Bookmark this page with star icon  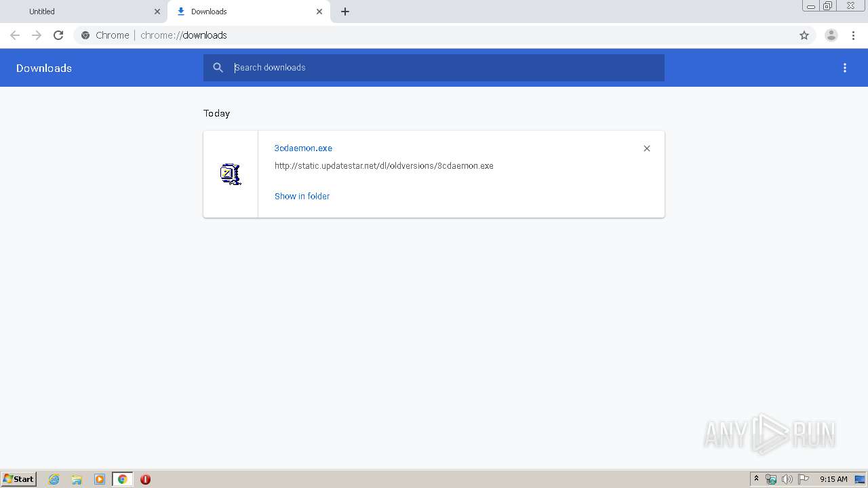804,35
